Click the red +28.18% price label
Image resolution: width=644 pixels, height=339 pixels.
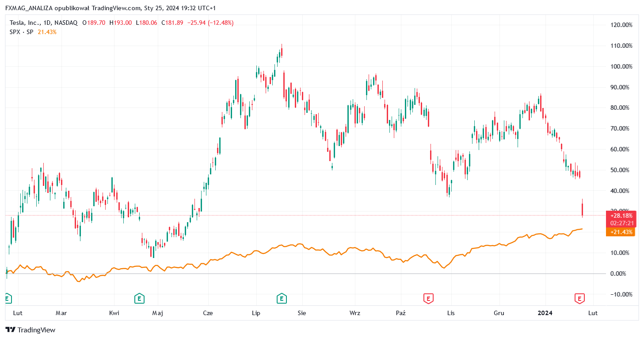(622, 215)
